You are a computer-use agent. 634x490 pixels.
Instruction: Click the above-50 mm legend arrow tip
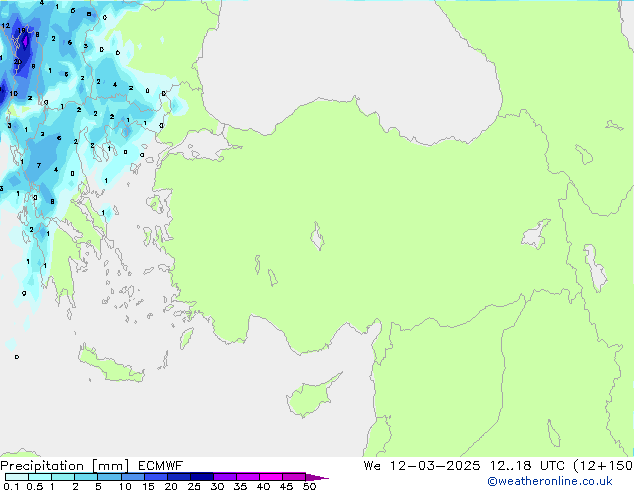(317, 477)
